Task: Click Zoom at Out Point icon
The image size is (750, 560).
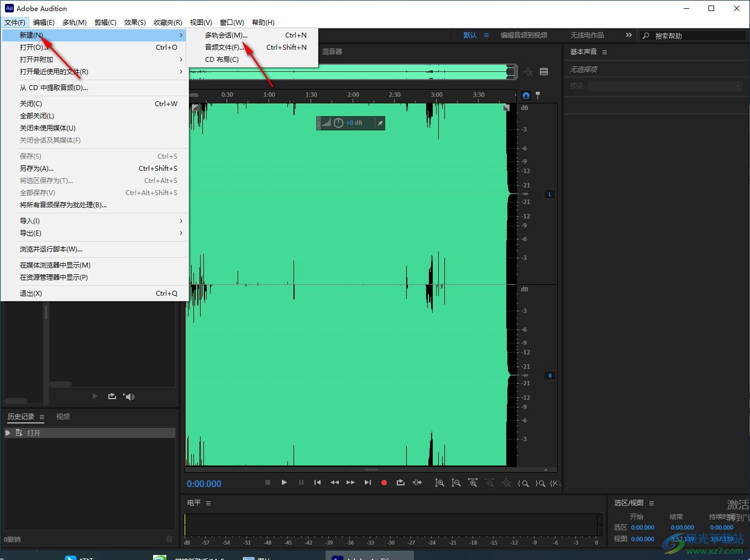Action: coord(541,483)
